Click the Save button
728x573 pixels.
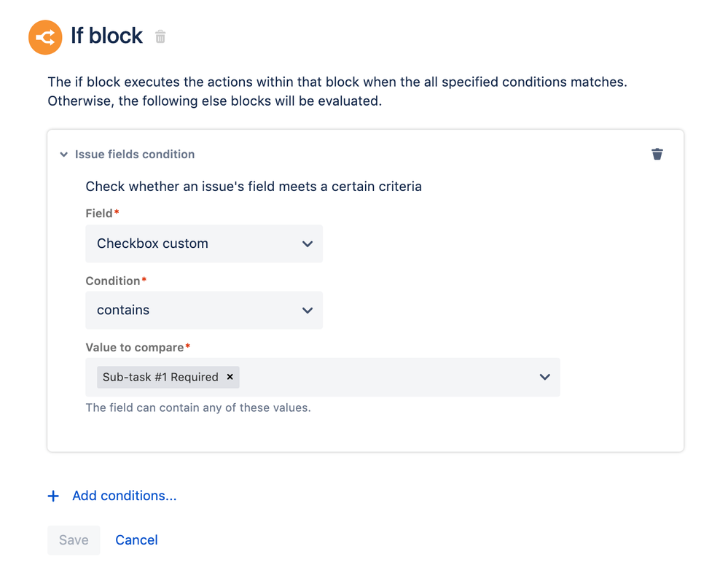click(x=73, y=539)
